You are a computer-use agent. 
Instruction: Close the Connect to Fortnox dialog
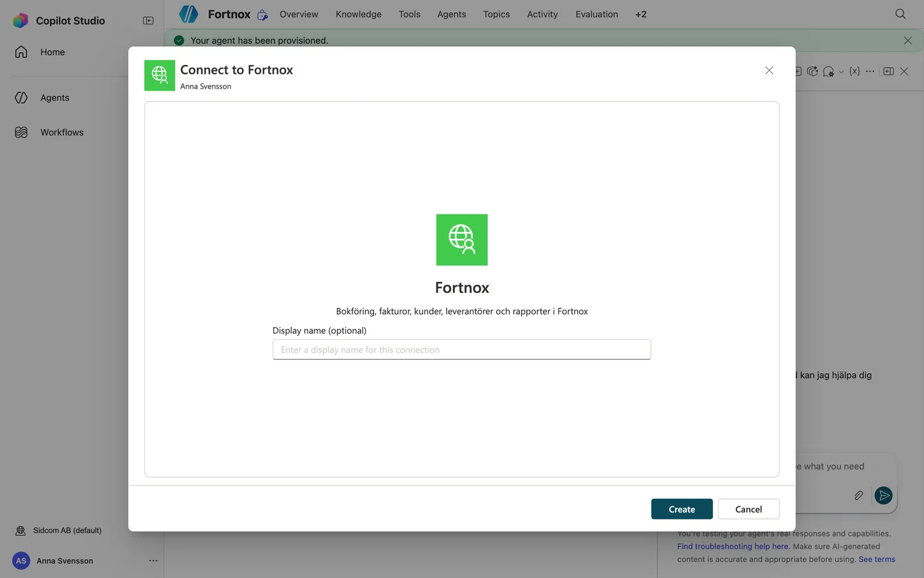point(769,71)
